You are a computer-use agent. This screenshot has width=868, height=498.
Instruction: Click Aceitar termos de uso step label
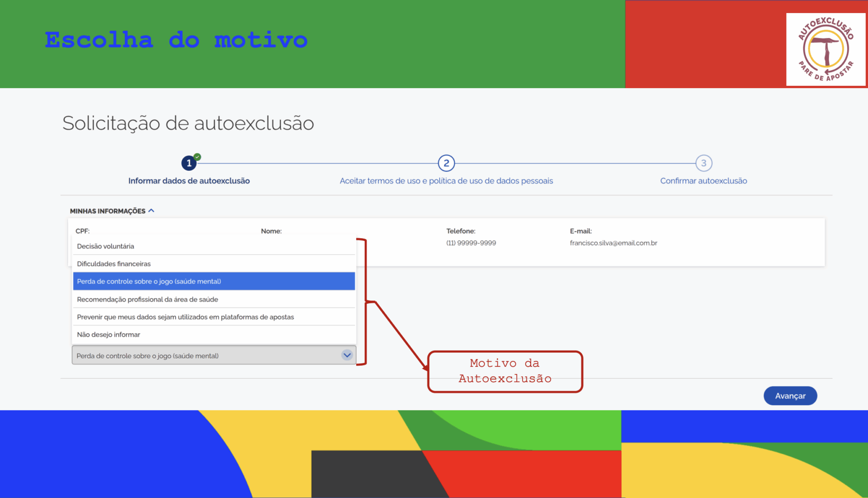(x=446, y=181)
